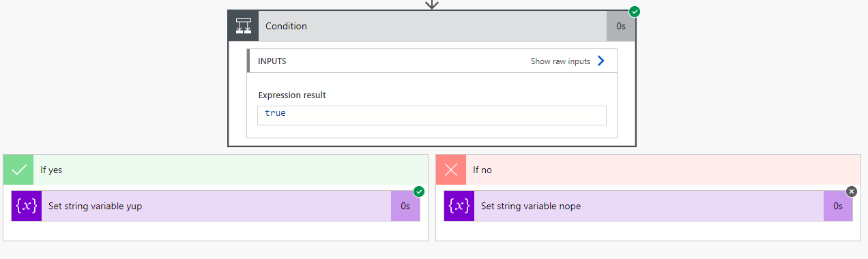Click the success badge on yup action
The width and height of the screenshot is (868, 259).
point(419,192)
